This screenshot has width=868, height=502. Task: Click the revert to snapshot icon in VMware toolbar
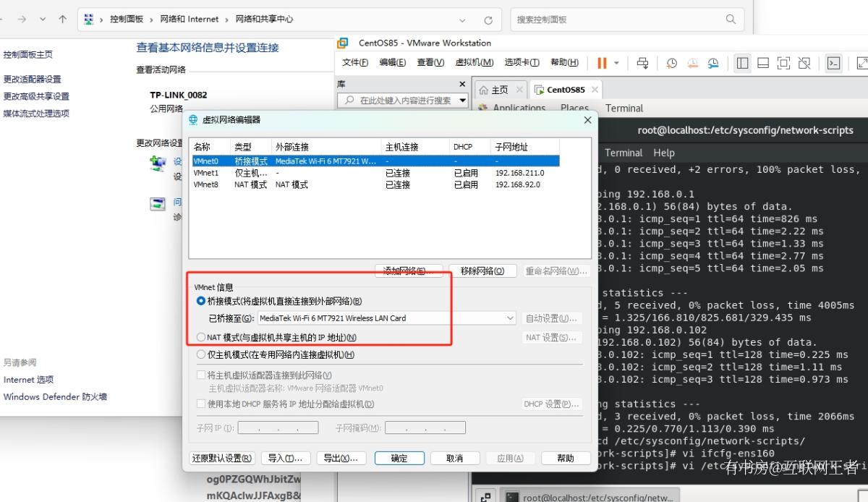click(693, 63)
